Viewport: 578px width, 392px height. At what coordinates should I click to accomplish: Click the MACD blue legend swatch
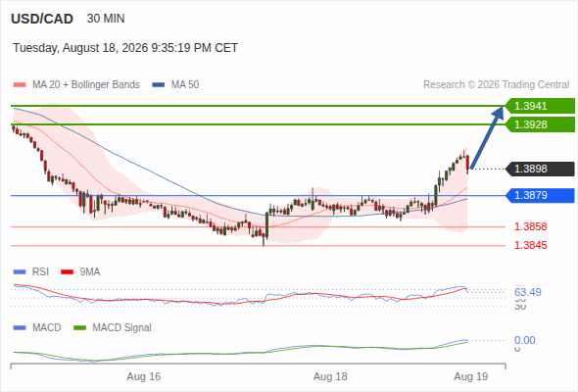[20, 328]
